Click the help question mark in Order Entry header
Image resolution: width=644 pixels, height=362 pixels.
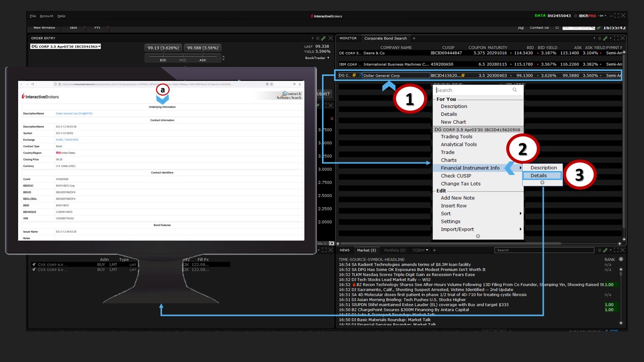coord(312,38)
